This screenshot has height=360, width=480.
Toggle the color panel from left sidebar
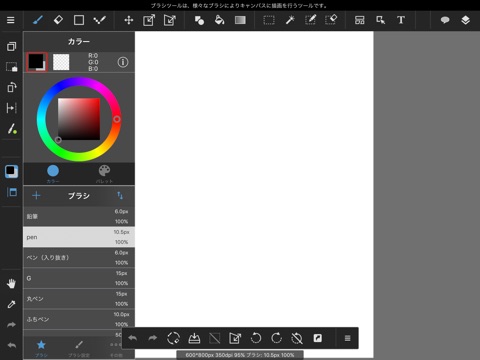[11, 171]
